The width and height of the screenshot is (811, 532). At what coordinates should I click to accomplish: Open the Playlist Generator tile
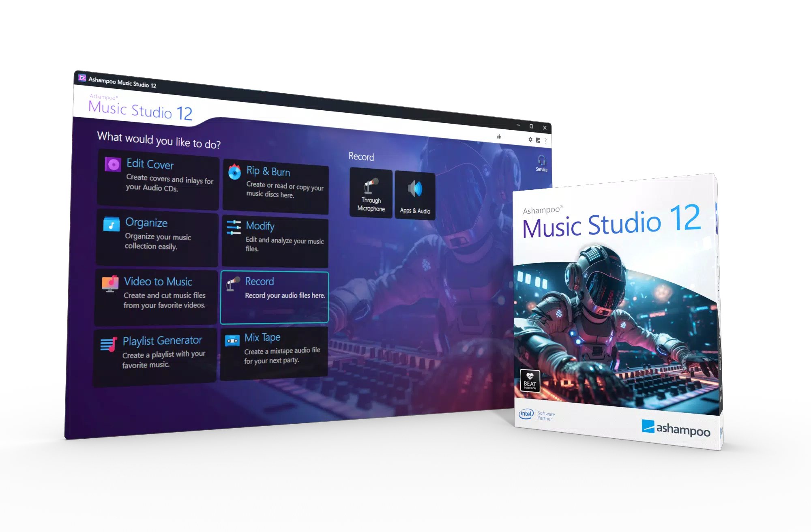(x=155, y=357)
